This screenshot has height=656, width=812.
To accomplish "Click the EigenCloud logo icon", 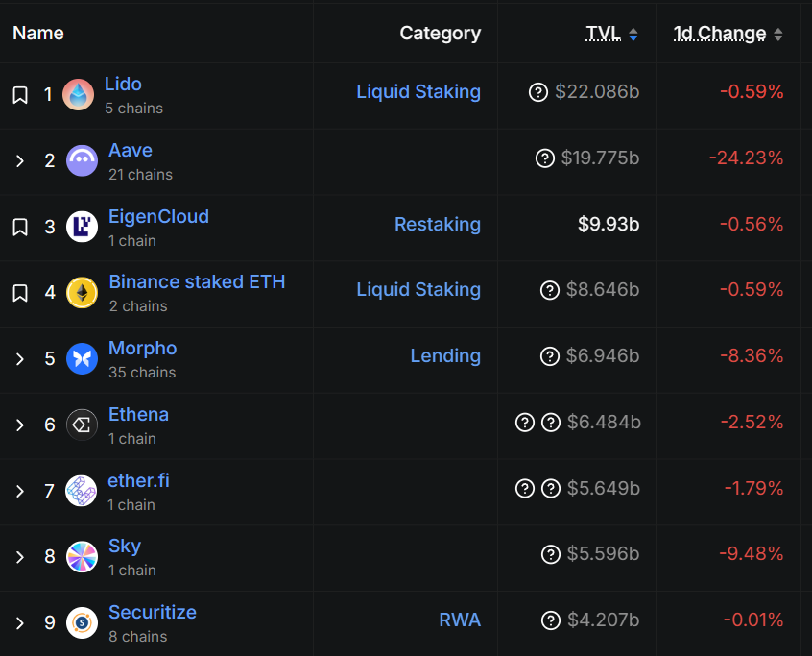I will [82, 227].
